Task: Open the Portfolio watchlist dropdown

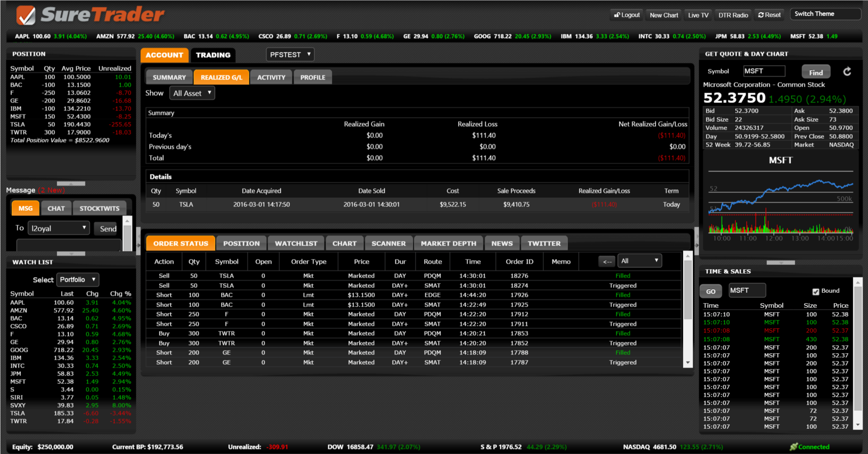Action: pos(78,280)
